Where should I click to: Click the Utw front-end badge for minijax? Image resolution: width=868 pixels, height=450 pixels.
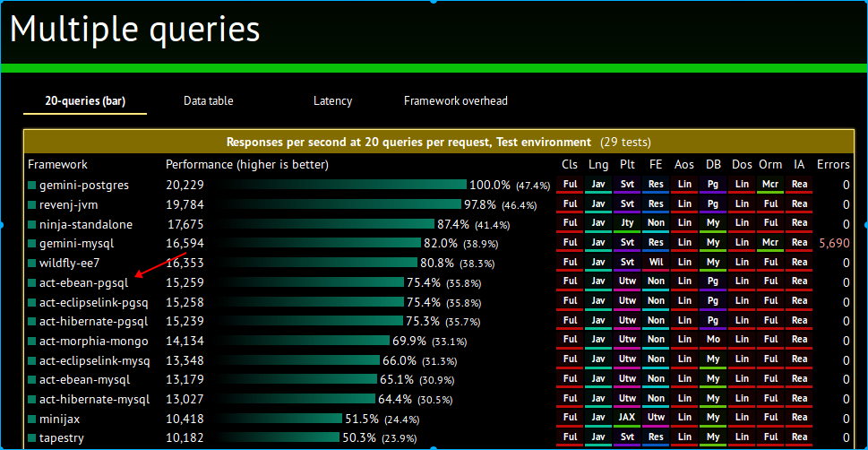tap(656, 418)
